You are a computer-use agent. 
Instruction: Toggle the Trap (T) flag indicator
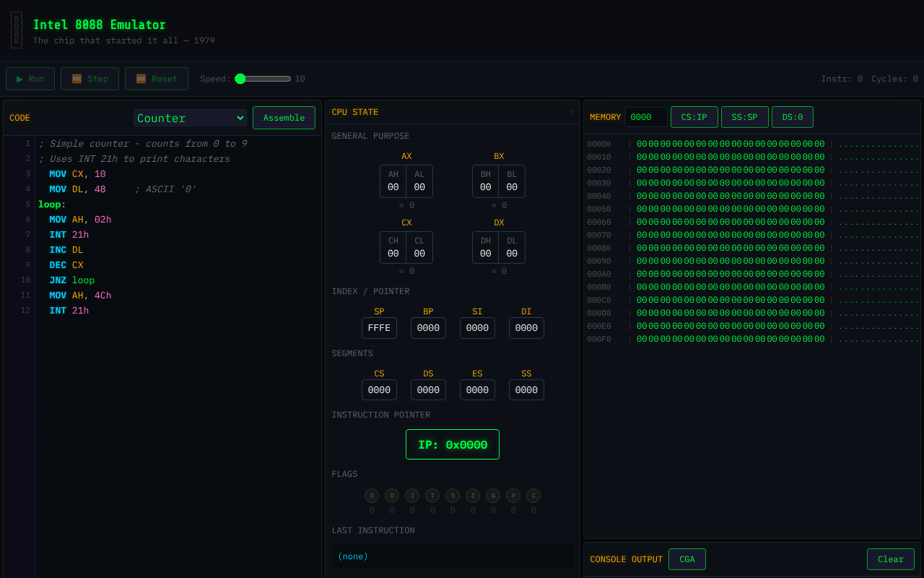click(432, 496)
